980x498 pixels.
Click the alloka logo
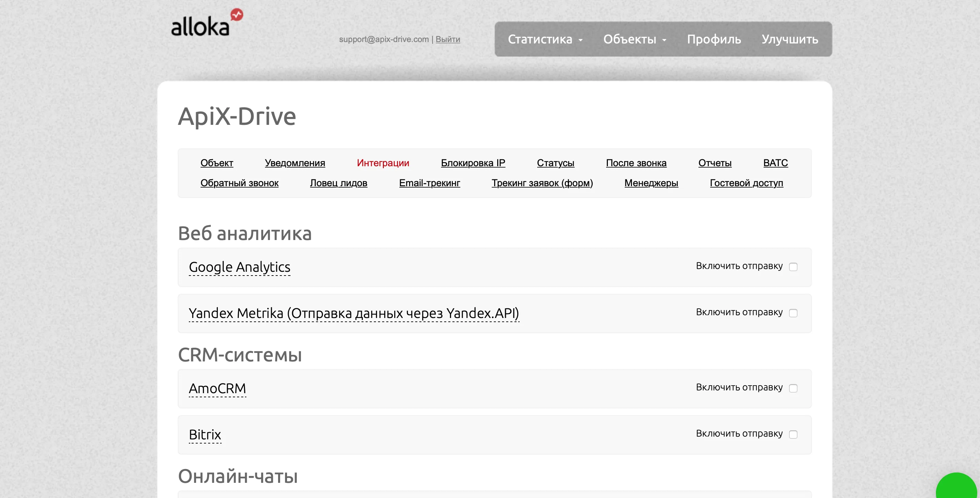207,23
